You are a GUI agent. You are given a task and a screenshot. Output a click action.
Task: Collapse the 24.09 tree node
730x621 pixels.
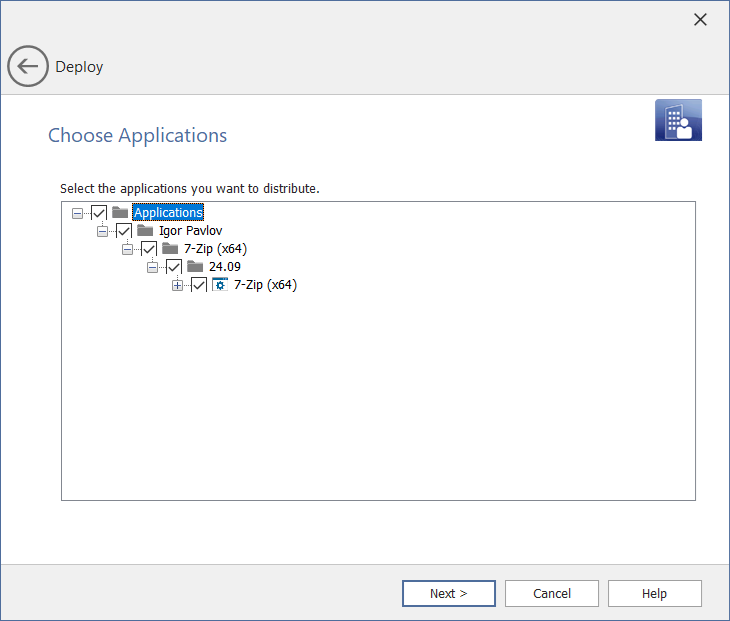pyautogui.click(x=153, y=267)
